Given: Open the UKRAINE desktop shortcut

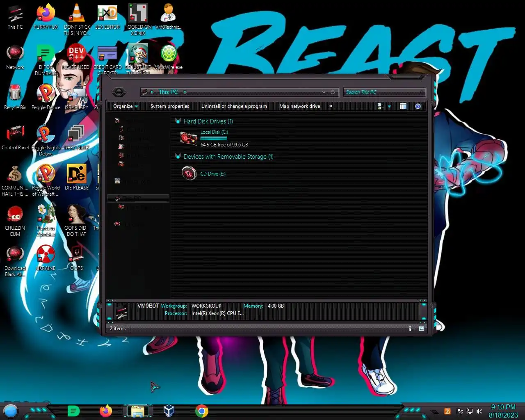Looking at the screenshot, I should point(46,258).
